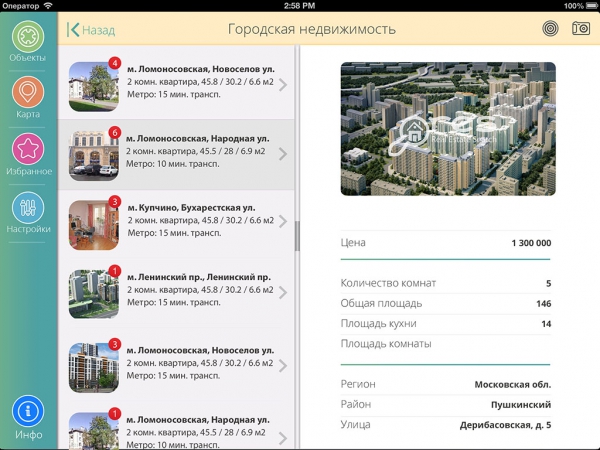Click Площадь комнаты label
This screenshot has height=450, width=600.
point(386,344)
